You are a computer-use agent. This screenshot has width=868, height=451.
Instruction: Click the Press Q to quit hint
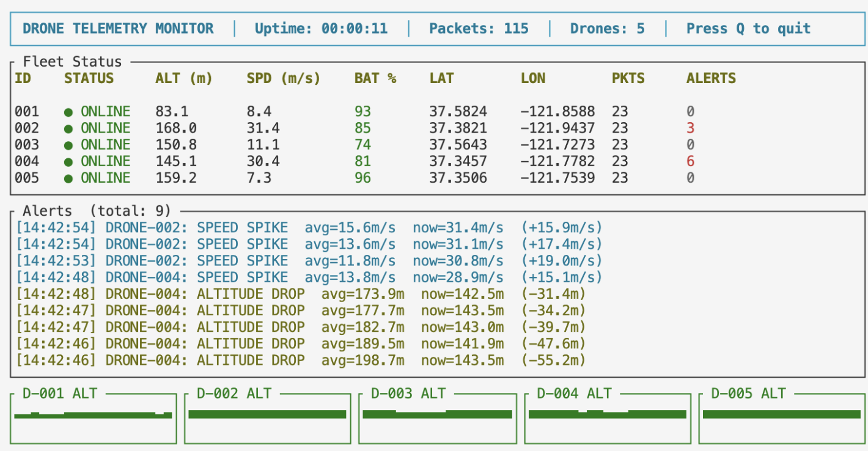click(x=748, y=29)
